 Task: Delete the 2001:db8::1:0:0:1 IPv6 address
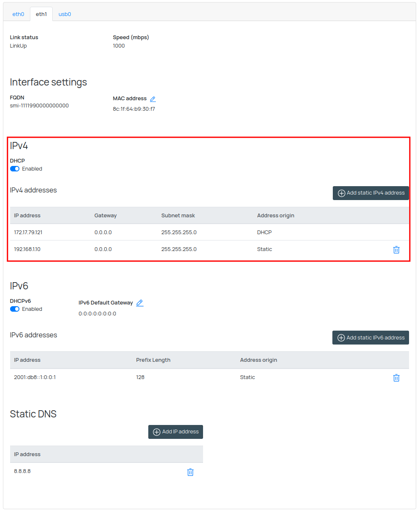(396, 378)
